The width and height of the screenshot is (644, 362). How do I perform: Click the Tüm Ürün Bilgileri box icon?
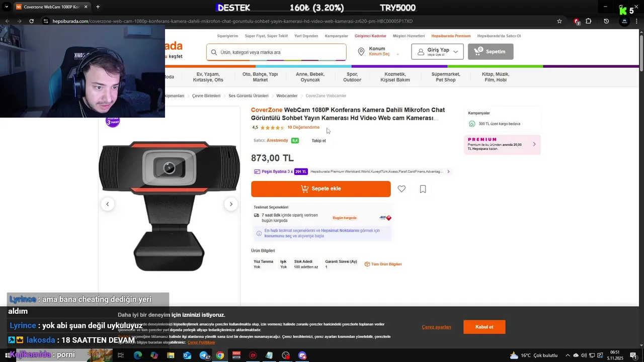(367, 264)
